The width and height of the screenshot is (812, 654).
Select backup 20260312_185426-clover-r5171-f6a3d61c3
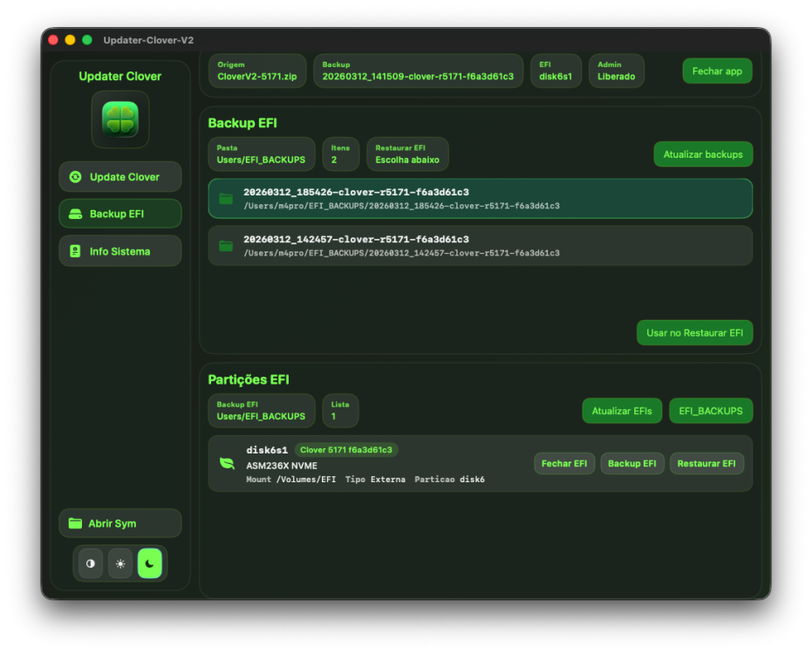[480, 198]
